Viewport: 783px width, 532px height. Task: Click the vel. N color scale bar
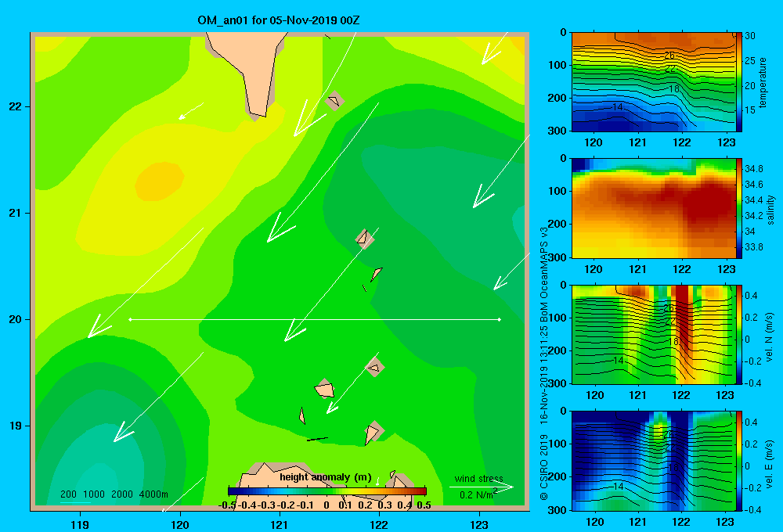point(739,334)
